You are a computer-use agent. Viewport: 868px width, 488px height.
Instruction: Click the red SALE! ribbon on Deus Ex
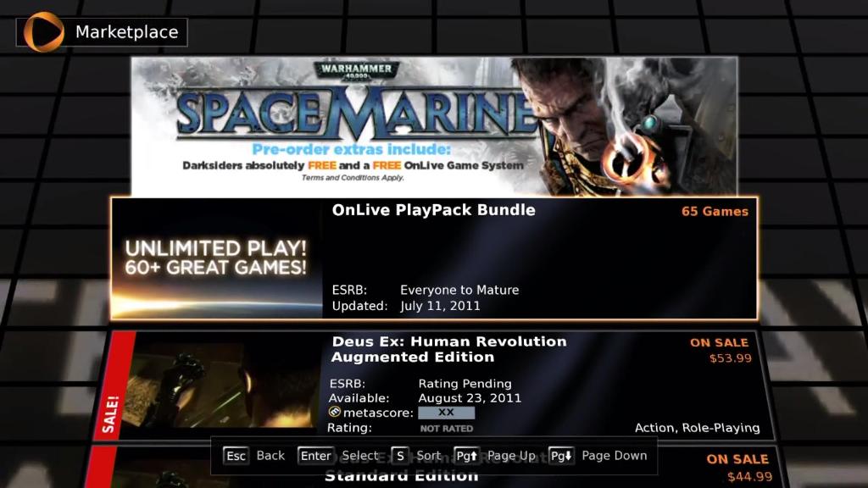(x=114, y=386)
